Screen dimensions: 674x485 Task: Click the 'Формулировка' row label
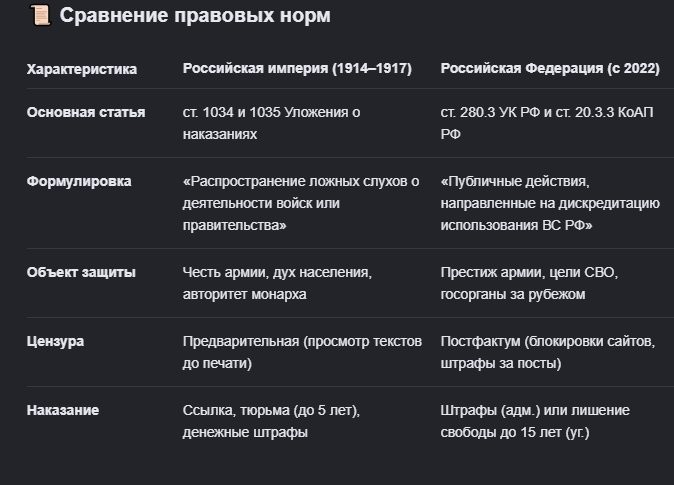click(x=79, y=181)
